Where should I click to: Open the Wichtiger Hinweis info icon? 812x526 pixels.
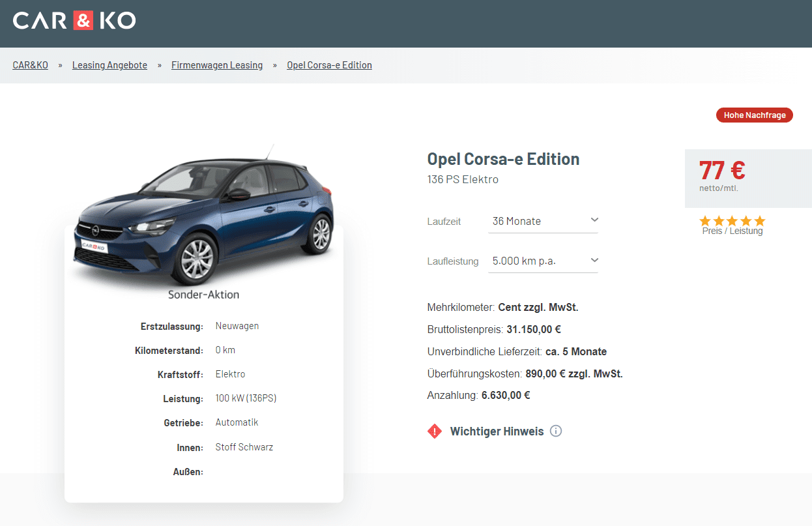tap(556, 431)
